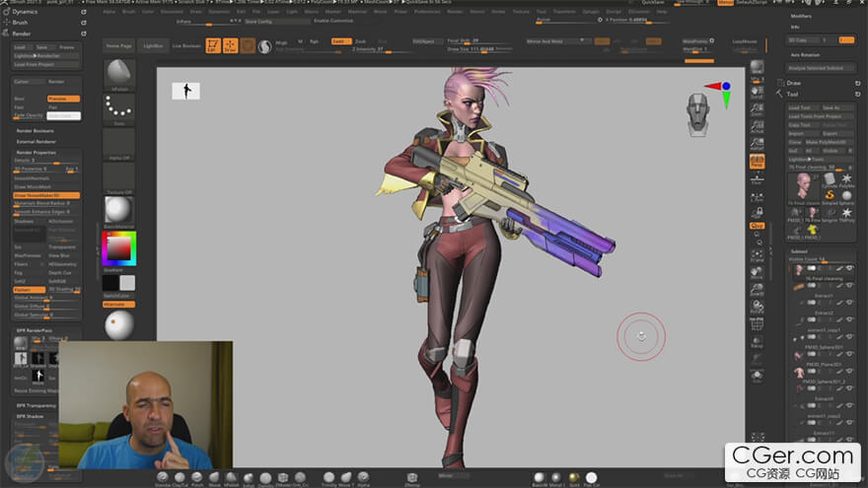Click the Actual size icon
Image resolution: width=868 pixels, height=488 pixels.
(757, 127)
